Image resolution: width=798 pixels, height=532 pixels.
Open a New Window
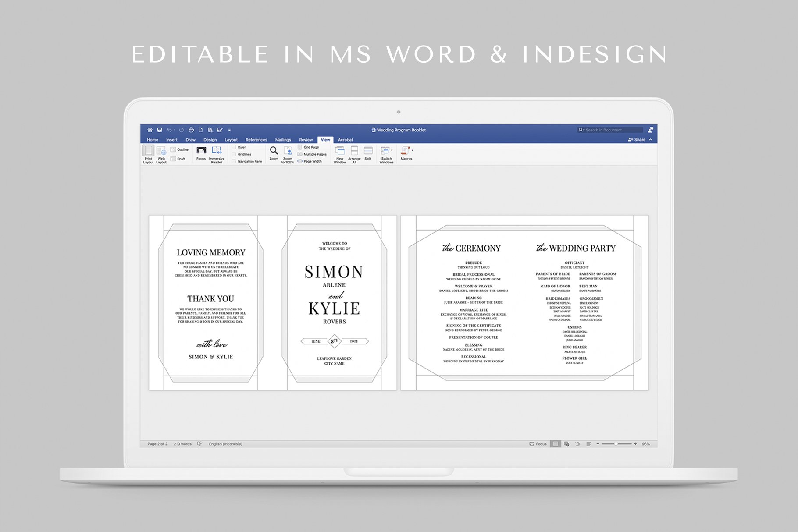click(x=340, y=154)
